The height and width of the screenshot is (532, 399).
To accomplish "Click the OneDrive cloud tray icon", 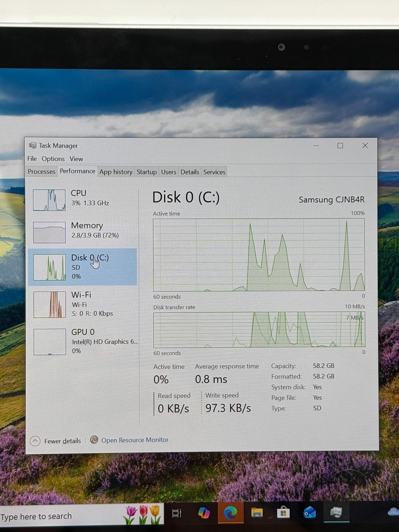I will [x=394, y=512].
